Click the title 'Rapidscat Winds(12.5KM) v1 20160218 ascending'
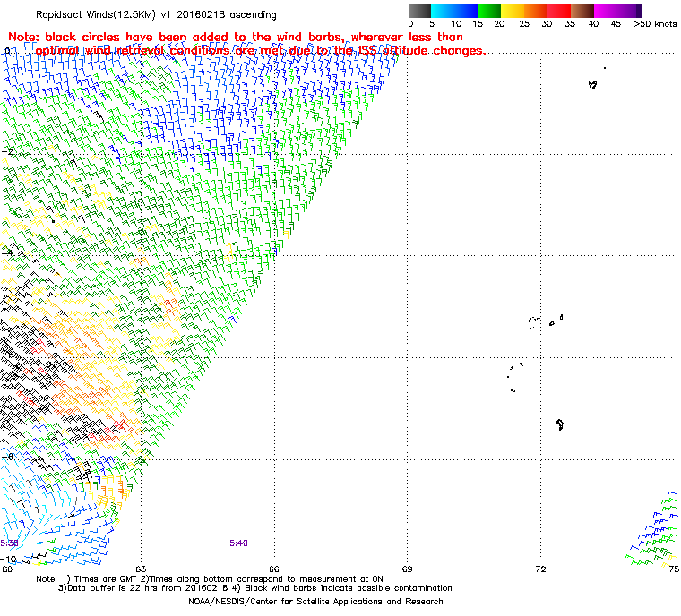 [156, 14]
